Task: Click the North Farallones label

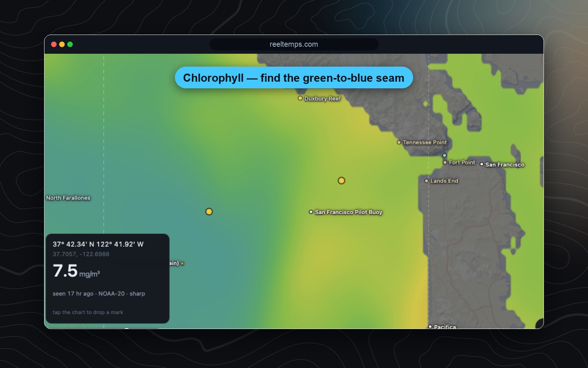Action: click(x=68, y=198)
